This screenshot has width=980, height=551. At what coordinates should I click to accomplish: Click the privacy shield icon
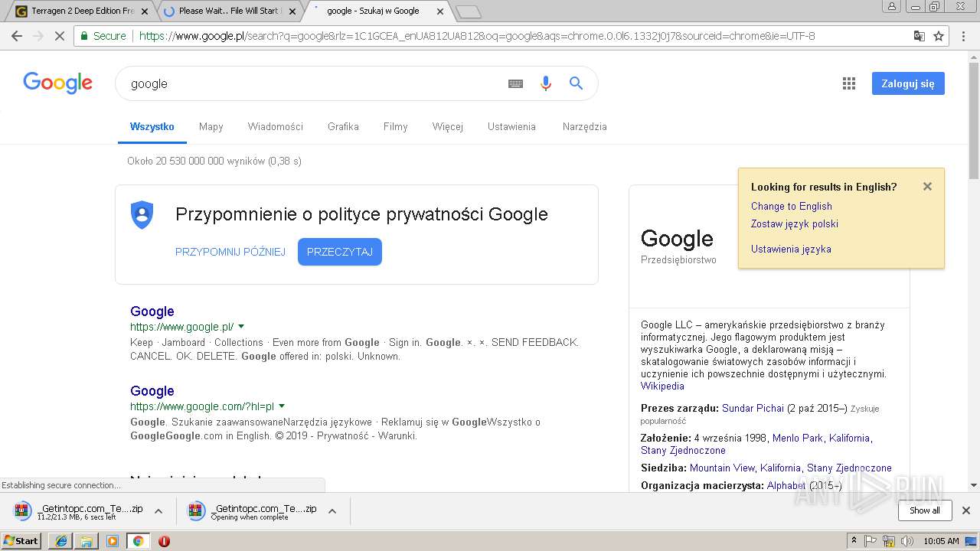(x=142, y=215)
